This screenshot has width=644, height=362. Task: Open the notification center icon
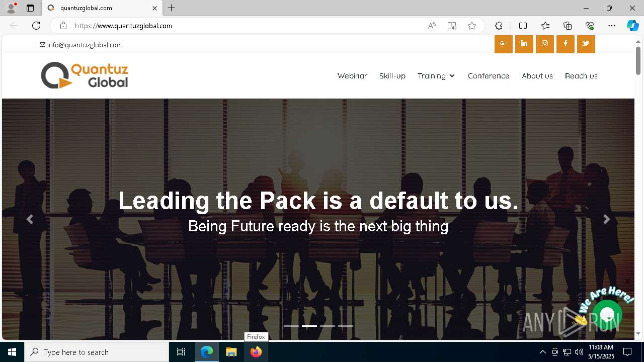click(627, 352)
